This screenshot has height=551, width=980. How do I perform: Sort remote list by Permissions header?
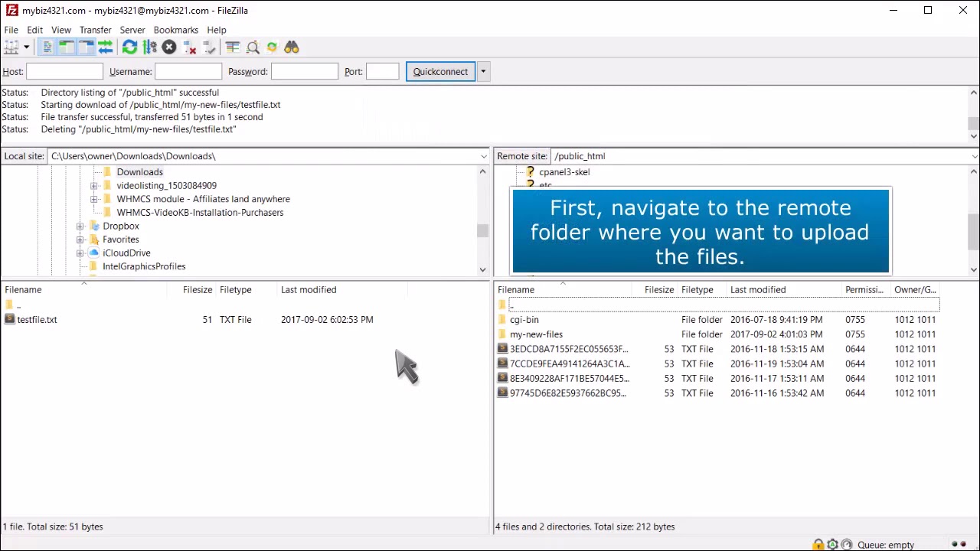coord(864,289)
